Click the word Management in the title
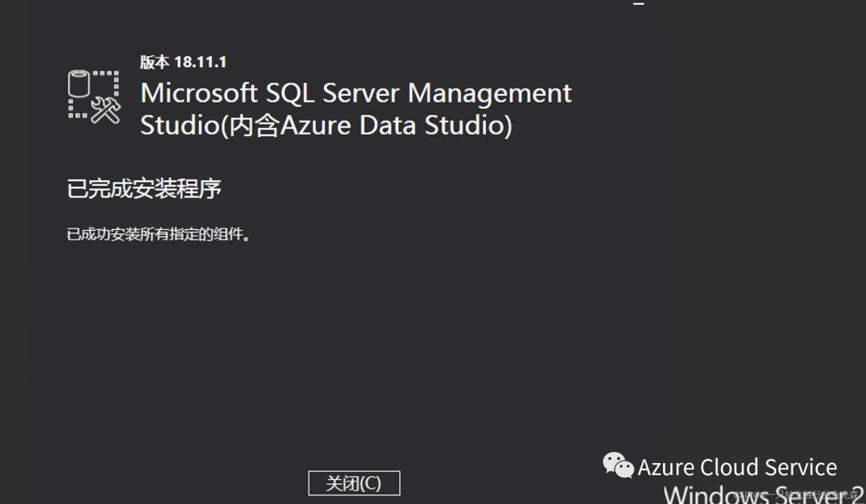Viewport: 866px width, 504px height. [x=490, y=94]
